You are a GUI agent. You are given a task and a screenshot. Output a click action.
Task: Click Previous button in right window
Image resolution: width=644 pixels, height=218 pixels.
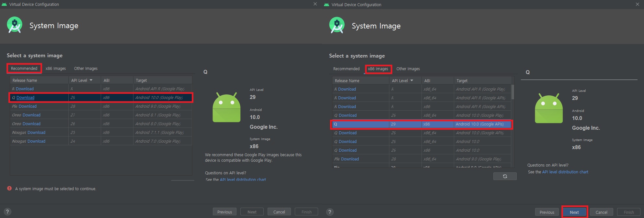(547, 212)
